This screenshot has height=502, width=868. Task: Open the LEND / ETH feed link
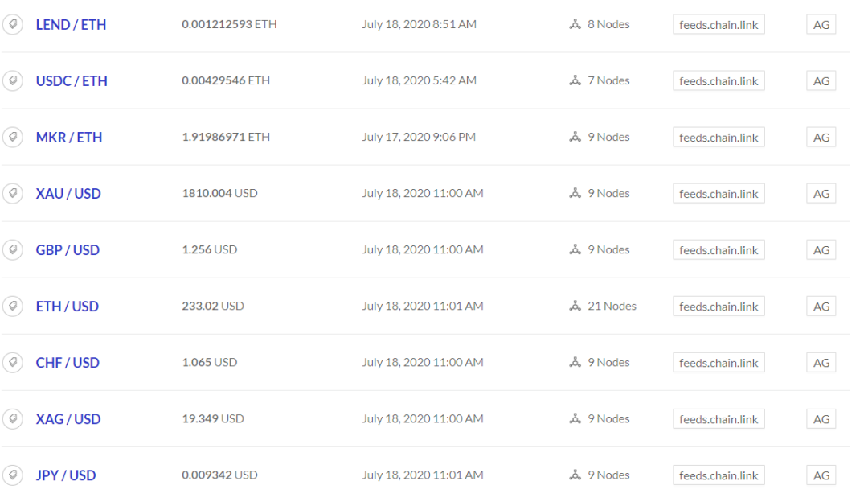tap(71, 25)
